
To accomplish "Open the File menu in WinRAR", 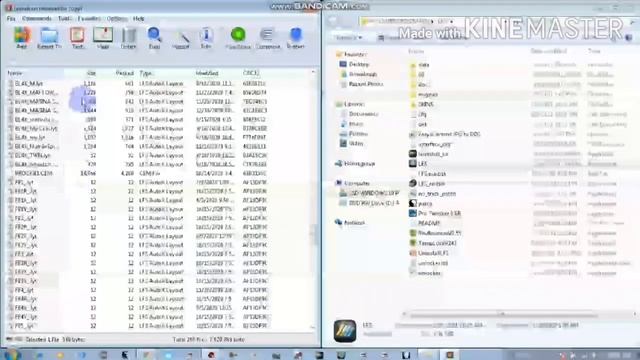I will 11,19.
